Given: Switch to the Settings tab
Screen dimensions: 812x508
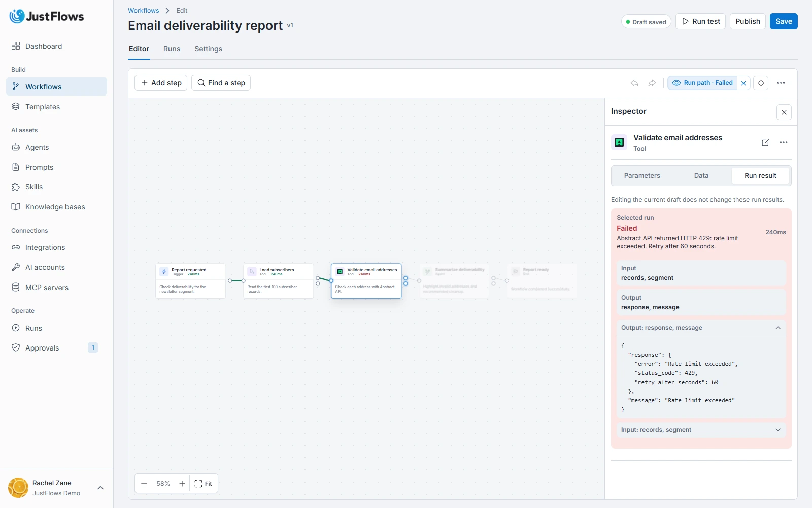Looking at the screenshot, I should [x=208, y=49].
